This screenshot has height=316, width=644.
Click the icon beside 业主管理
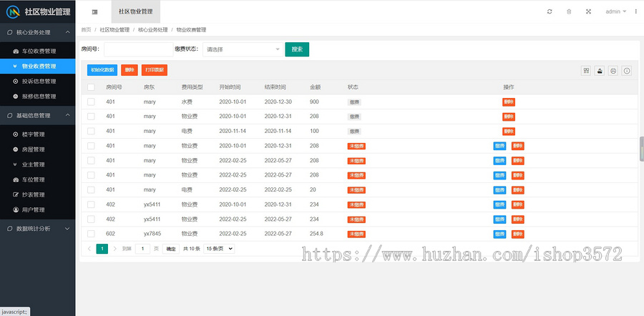pyautogui.click(x=16, y=164)
